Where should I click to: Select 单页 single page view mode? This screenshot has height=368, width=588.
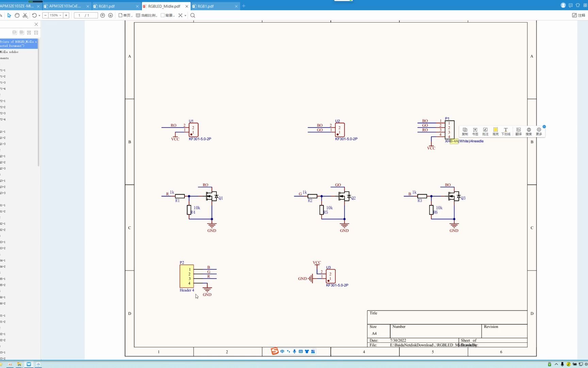(x=125, y=15)
